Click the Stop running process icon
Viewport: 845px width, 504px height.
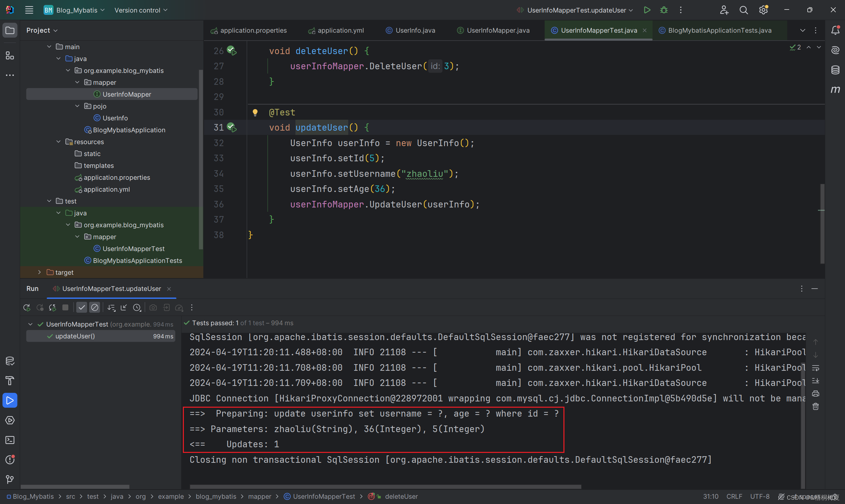[67, 308]
